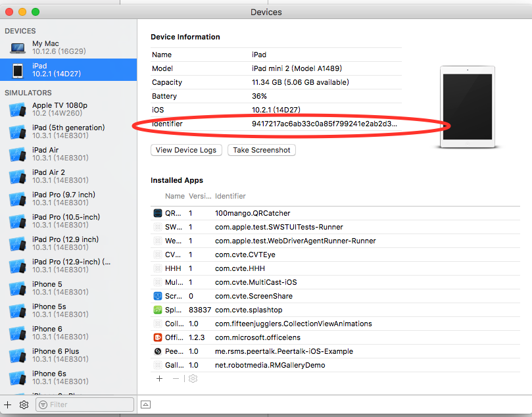Click the iOS version 10.2.1 (14D27) value

tap(276, 110)
